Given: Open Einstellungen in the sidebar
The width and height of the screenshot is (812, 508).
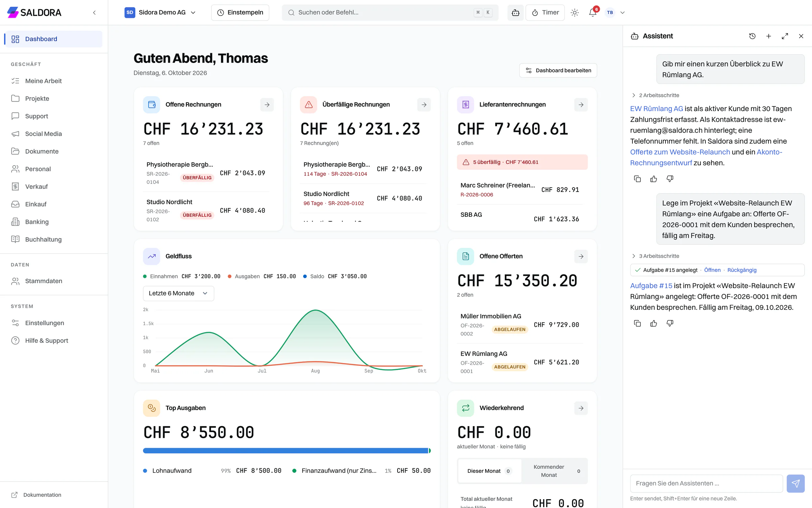Looking at the screenshot, I should click(54, 323).
